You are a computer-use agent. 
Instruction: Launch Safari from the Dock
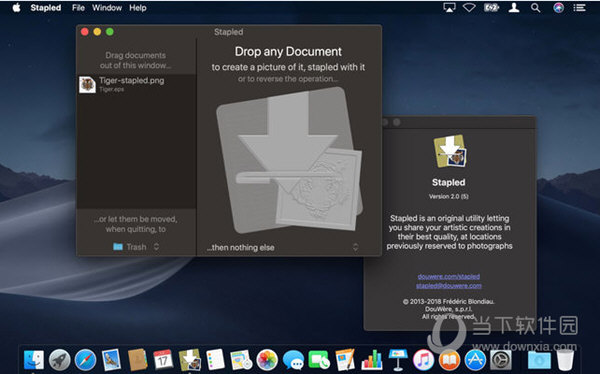point(85,360)
